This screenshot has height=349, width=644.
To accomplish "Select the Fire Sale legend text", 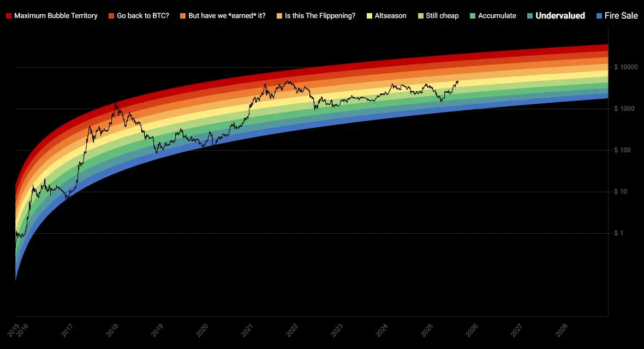I will pyautogui.click(x=621, y=16).
